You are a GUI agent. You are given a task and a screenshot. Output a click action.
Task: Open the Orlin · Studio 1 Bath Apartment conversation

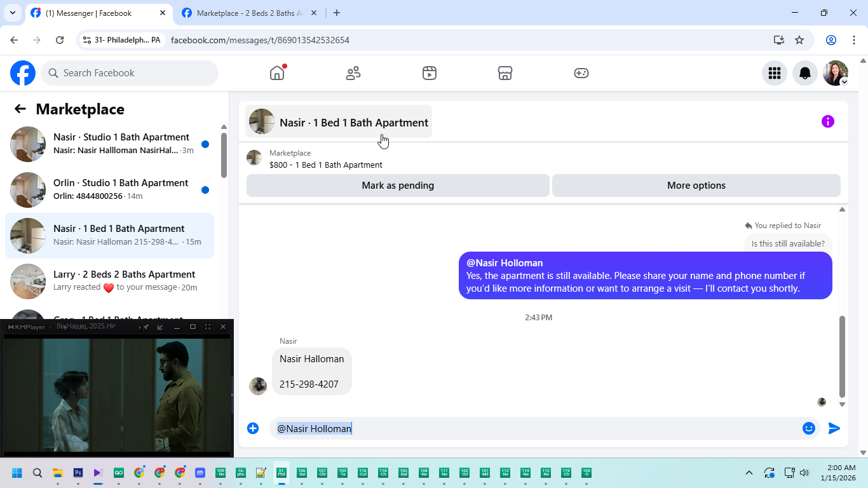pos(109,190)
